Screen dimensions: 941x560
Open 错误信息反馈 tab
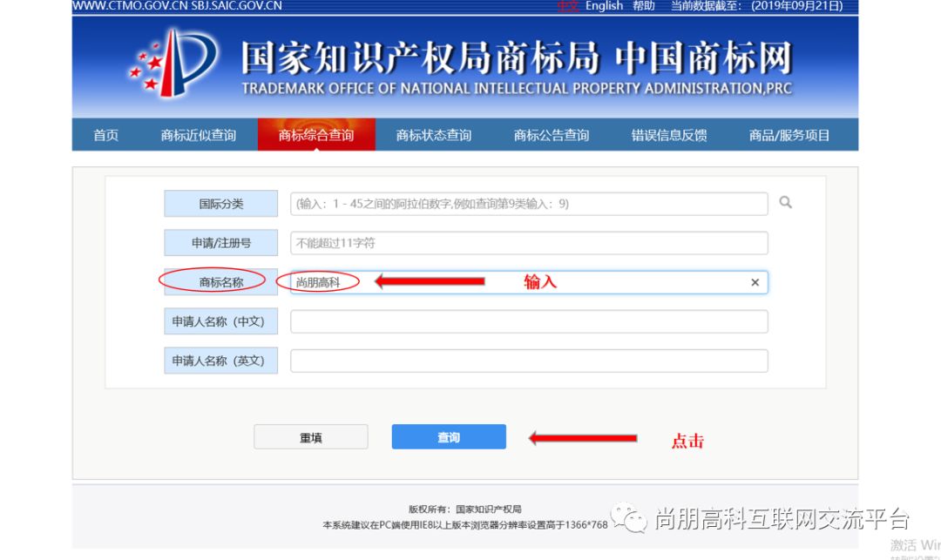(x=669, y=135)
